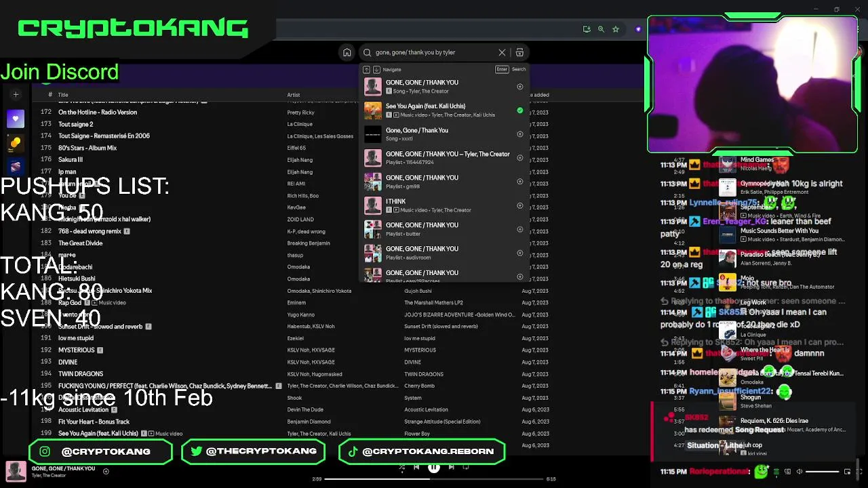The image size is (868, 488).
Task: Seek along the song progress bar
Action: point(434,479)
